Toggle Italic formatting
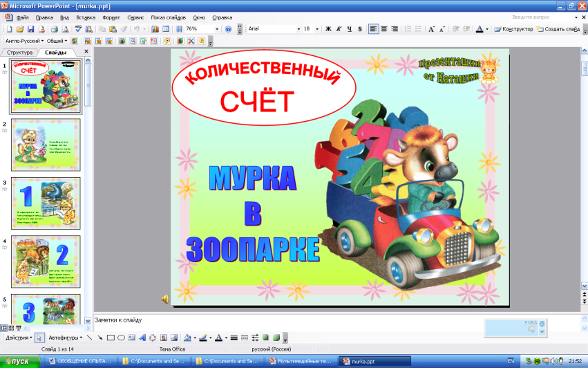 (339, 29)
